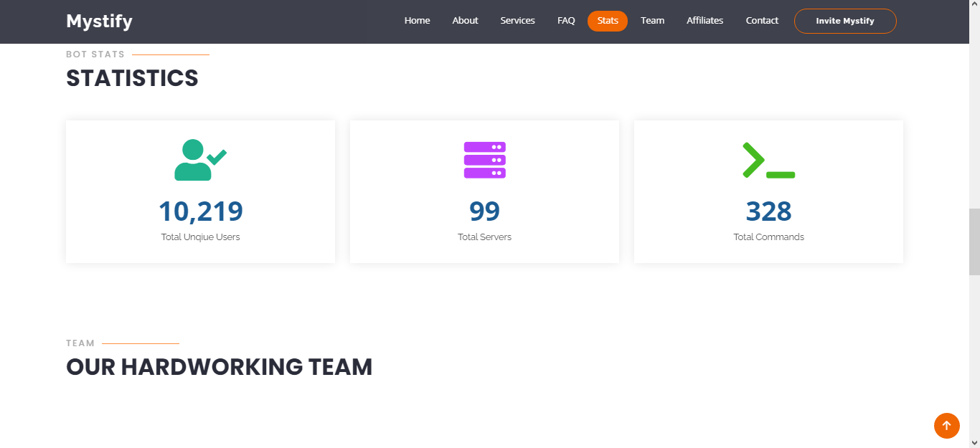This screenshot has height=448, width=980.
Task: Open the About section from the navbar
Action: click(x=465, y=21)
